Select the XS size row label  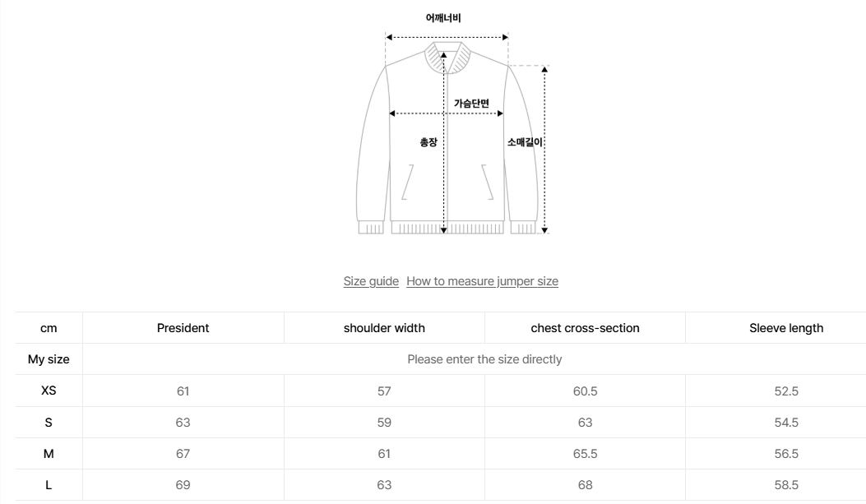[49, 391]
